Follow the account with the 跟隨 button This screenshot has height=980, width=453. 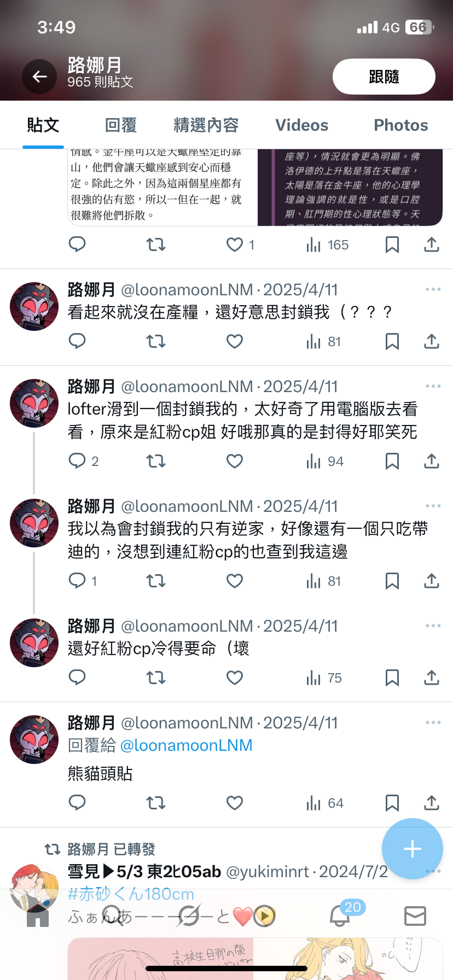(x=384, y=77)
